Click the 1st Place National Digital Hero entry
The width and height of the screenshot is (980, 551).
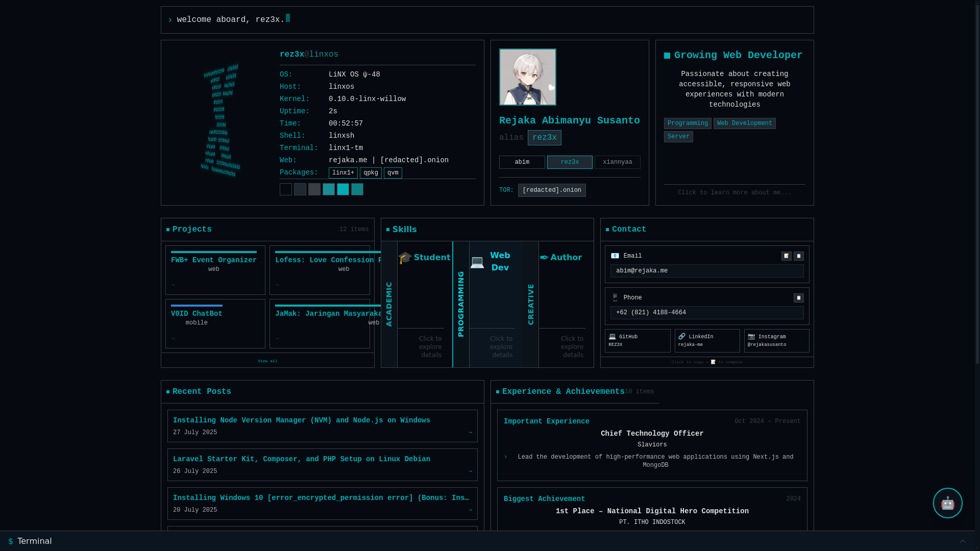652,509
